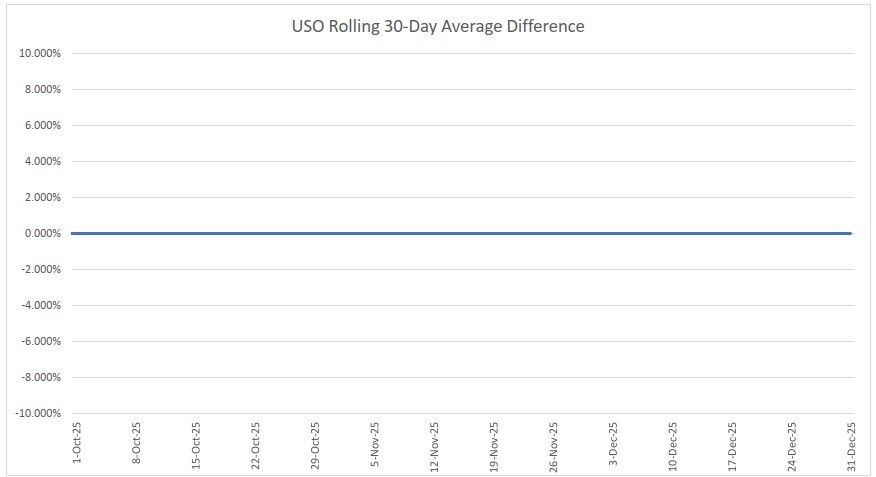The width and height of the screenshot is (876, 477).
Task: Select the 3-Dec-25 date label
Action: [613, 445]
